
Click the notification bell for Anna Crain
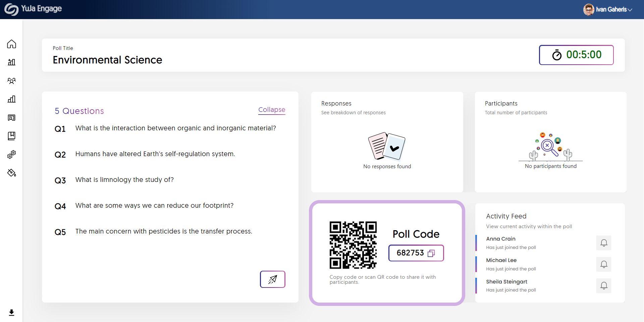(x=604, y=243)
